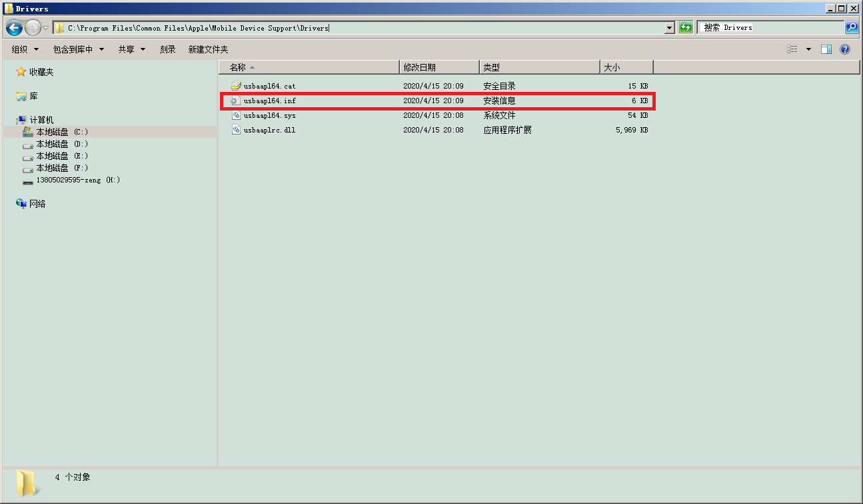Open 收藏夹 in the navigation pane
Viewport: 863px width, 504px height.
click(41, 72)
